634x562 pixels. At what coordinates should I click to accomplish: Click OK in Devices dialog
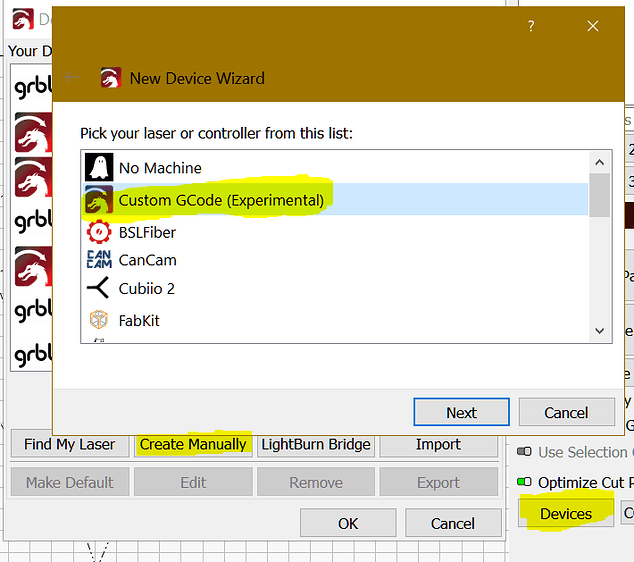click(348, 523)
